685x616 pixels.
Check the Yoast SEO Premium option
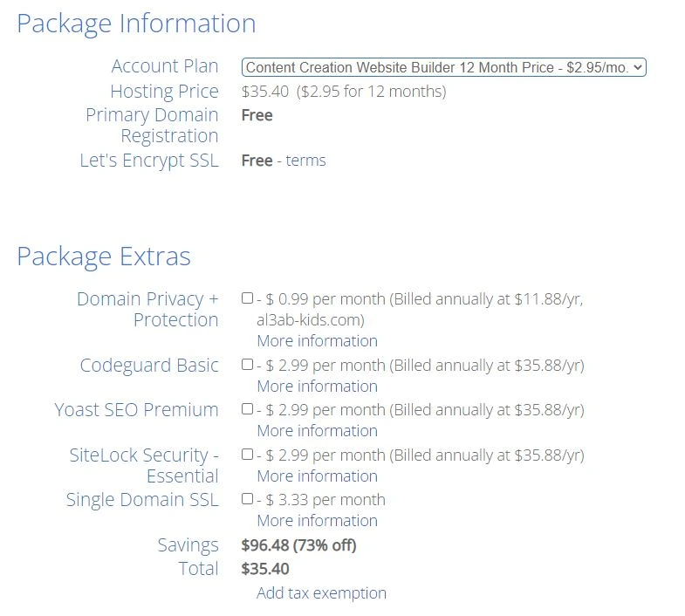coord(248,409)
